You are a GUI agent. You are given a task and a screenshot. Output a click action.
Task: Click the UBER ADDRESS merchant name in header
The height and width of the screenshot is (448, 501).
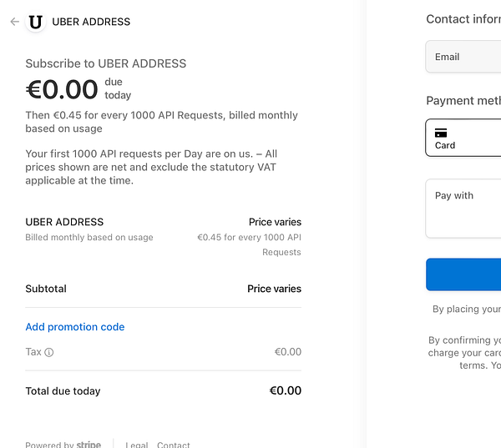coord(91,22)
